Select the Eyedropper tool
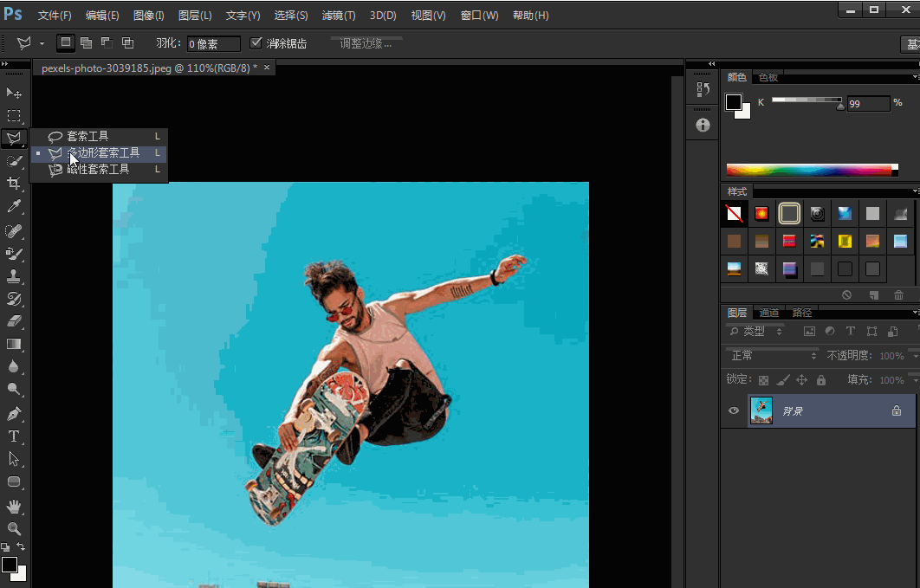The height and width of the screenshot is (588, 920). tap(14, 206)
